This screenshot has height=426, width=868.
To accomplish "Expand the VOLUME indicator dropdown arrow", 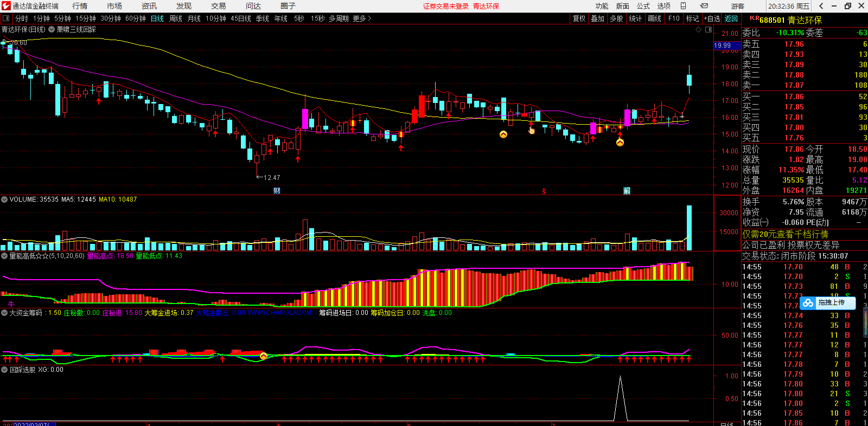I will (x=4, y=199).
